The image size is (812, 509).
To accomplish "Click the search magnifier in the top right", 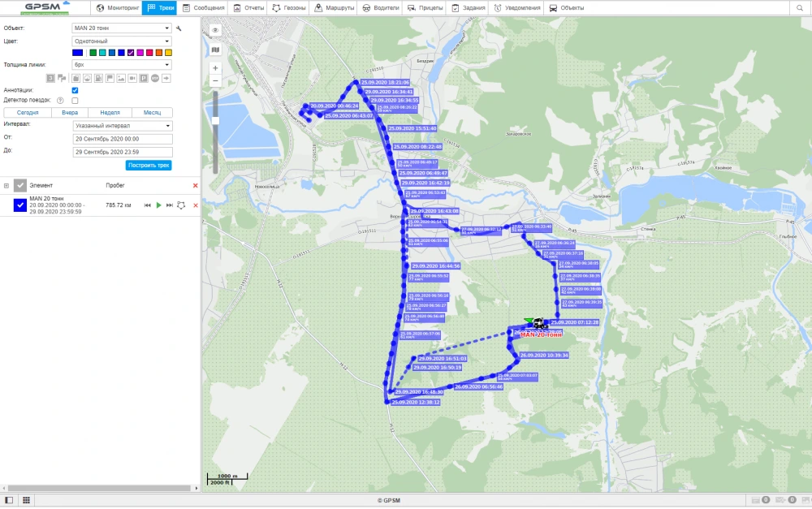I will click(x=801, y=8).
